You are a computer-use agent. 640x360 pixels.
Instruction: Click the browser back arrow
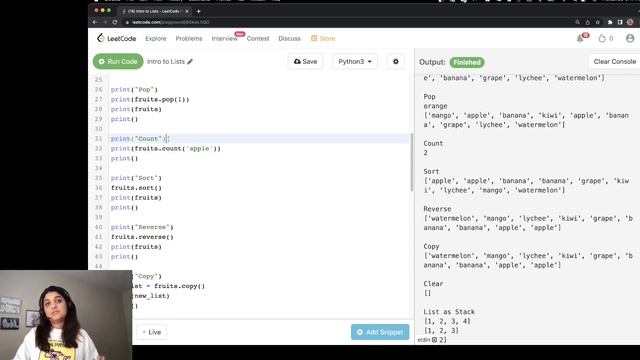95,22
